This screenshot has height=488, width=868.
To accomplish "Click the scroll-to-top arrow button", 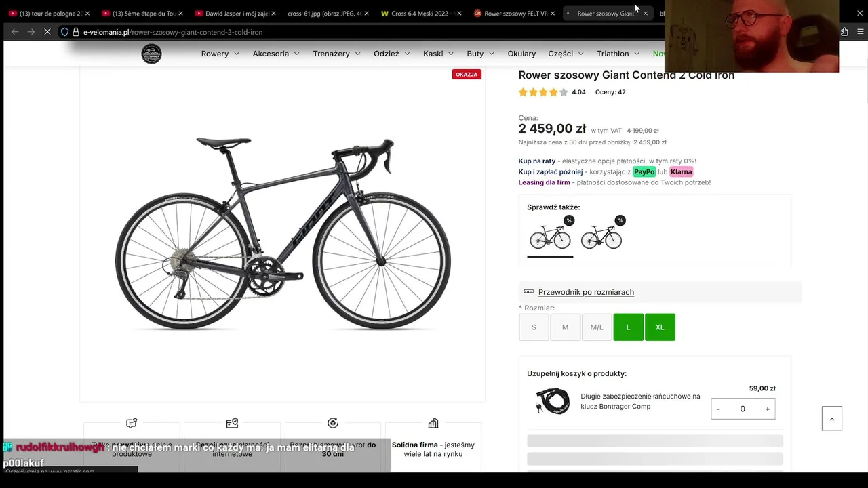I will tap(832, 419).
